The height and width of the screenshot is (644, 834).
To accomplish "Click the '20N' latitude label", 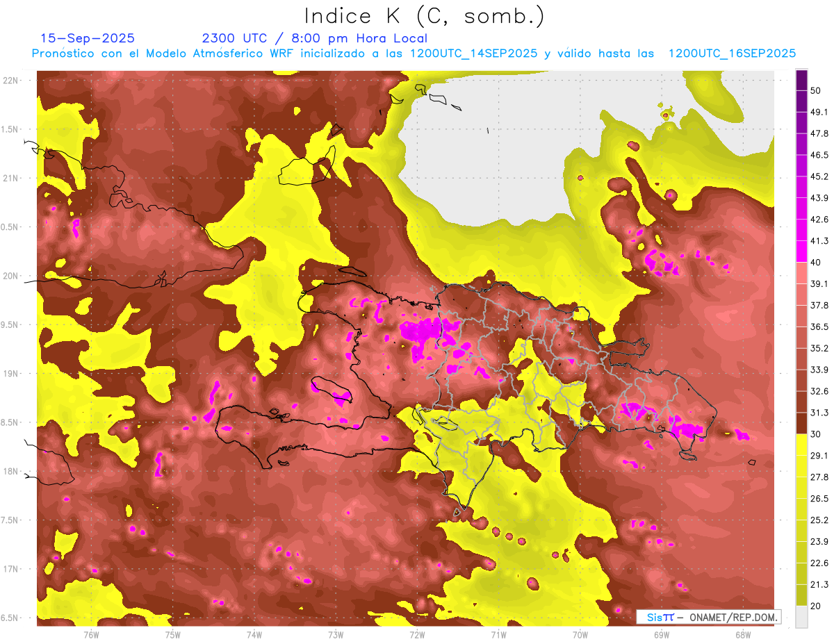I will 10,276.
